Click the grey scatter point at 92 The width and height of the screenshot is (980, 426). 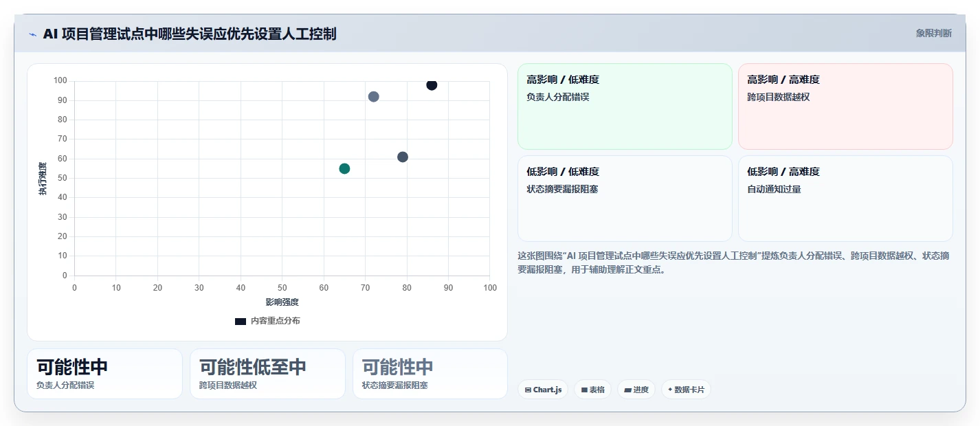(373, 97)
